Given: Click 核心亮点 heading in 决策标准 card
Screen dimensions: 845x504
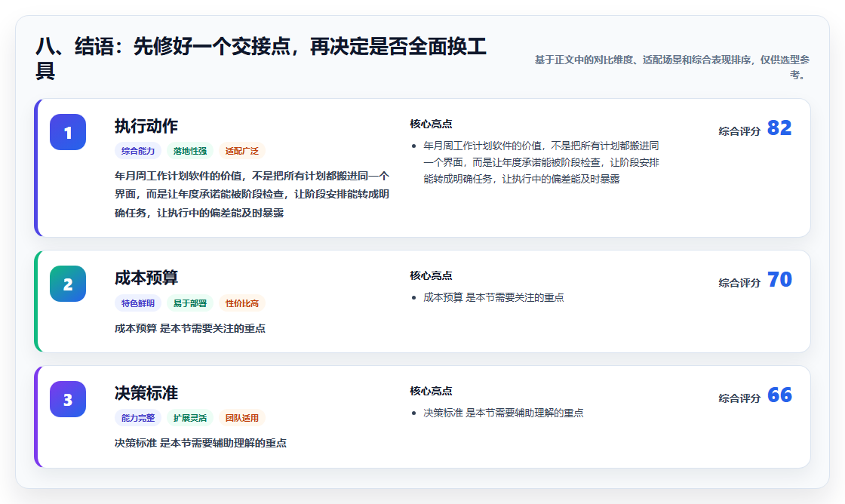Looking at the screenshot, I should click(431, 391).
